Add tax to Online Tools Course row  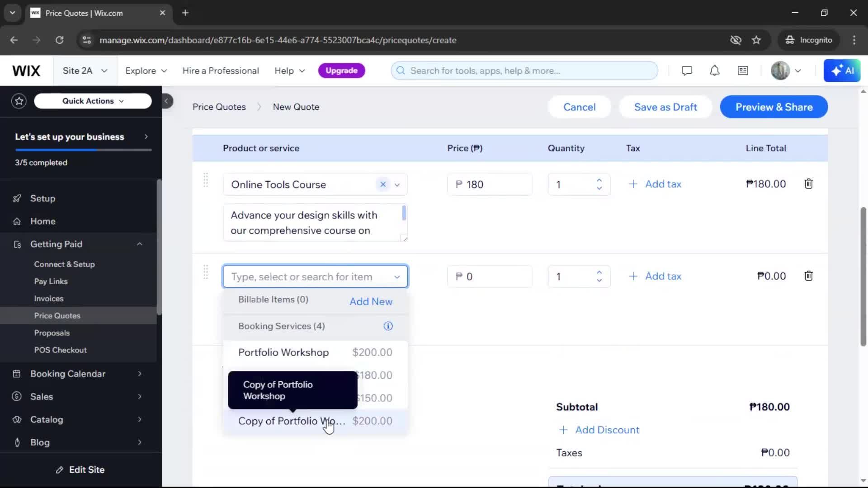pos(655,184)
